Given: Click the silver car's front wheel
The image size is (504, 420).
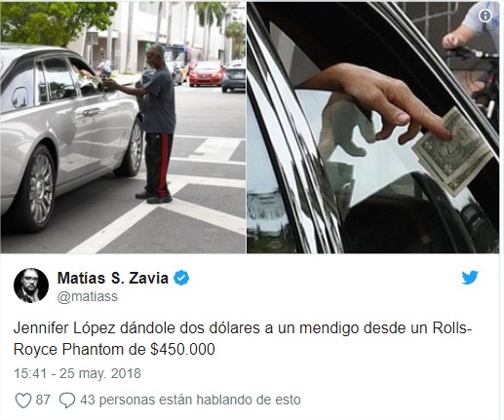Looking at the screenshot, I should point(132,148).
